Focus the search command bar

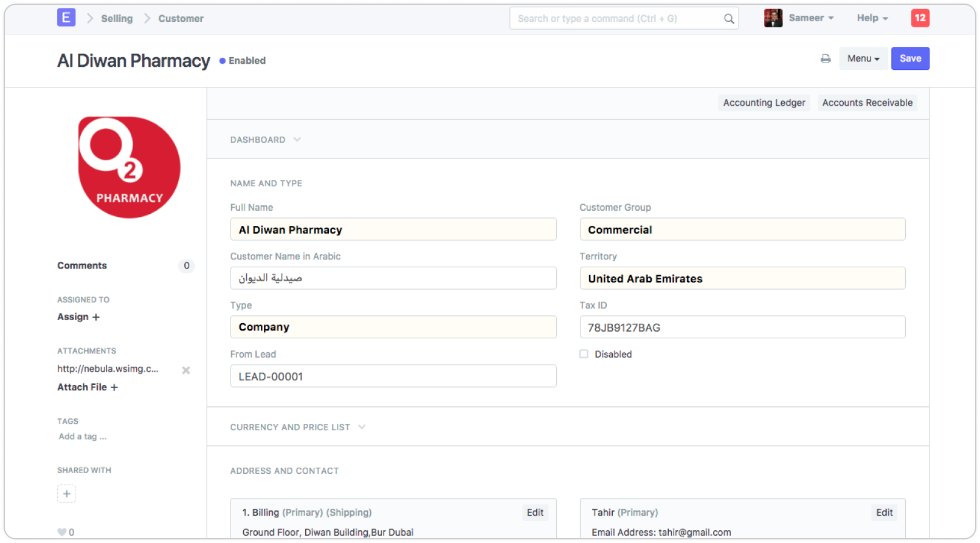coord(624,19)
